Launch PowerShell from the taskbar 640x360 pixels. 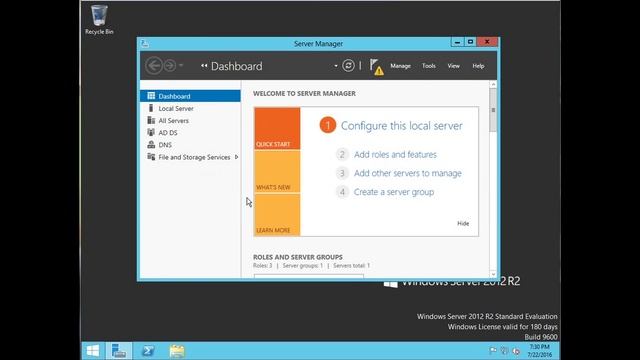(148, 351)
